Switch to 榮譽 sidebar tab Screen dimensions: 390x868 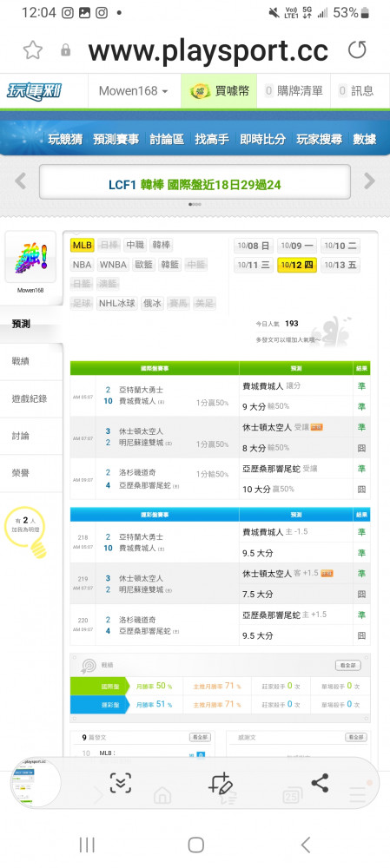pyautogui.click(x=31, y=473)
